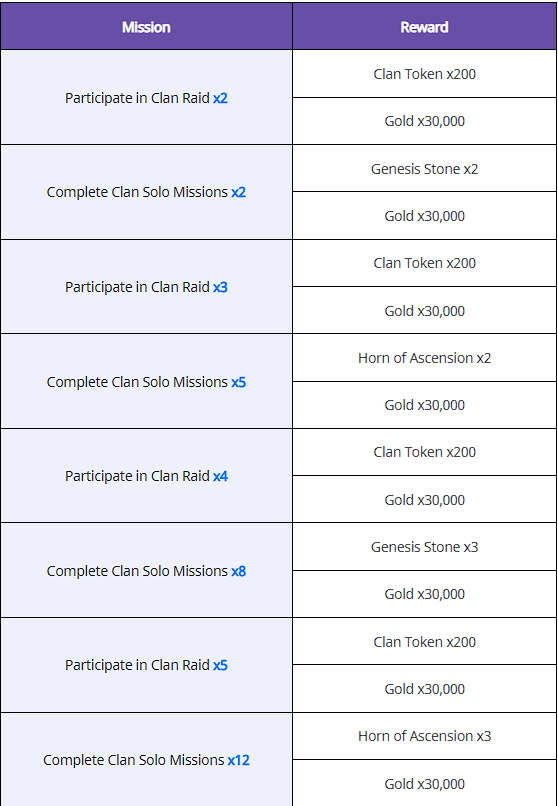This screenshot has height=806, width=558.
Task: Select Participate in Clan Raid x4 cell
Action: 146,476
